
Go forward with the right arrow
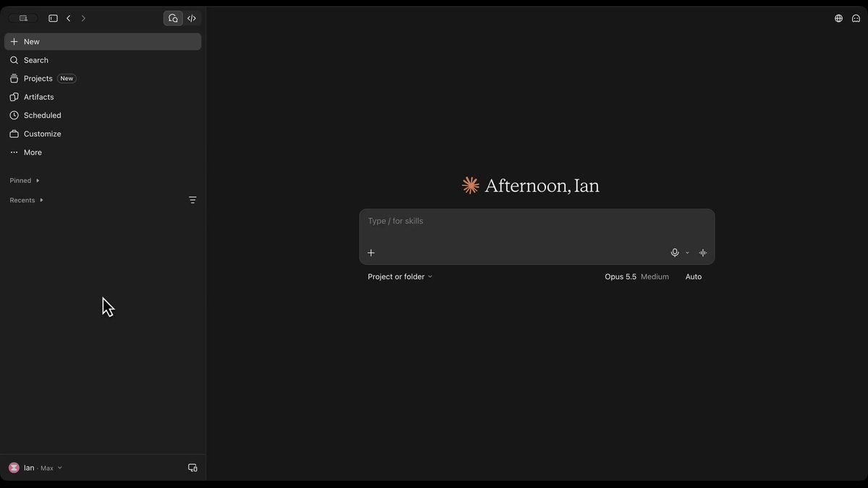[x=83, y=18]
